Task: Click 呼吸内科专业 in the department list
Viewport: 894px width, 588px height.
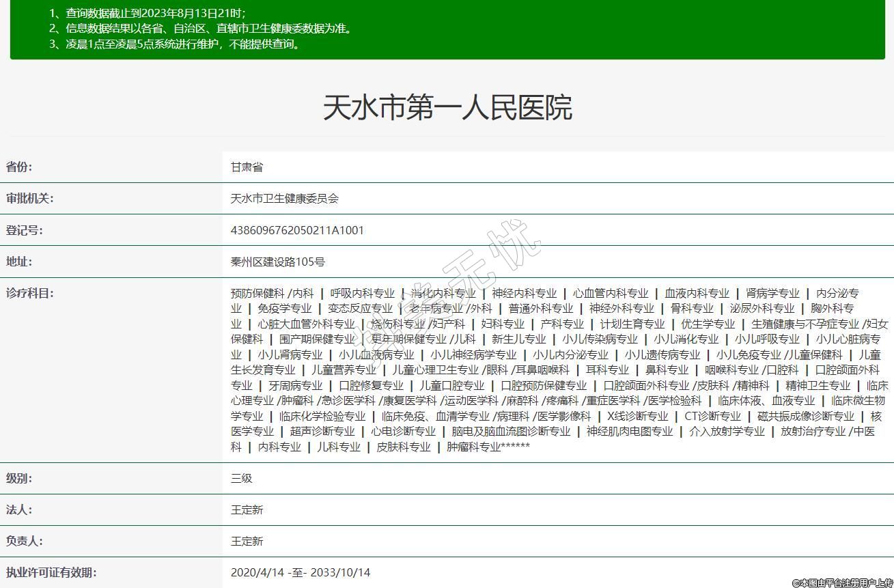Action: click(x=362, y=293)
